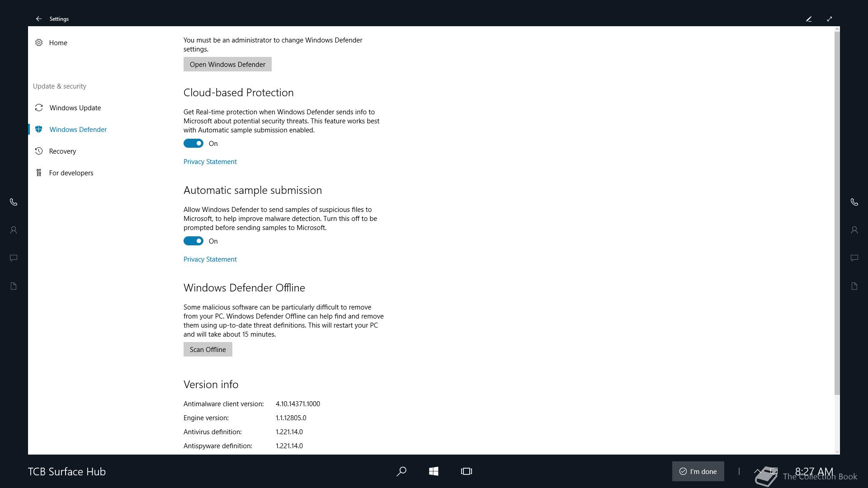Click the scrollbar up arrow
The image size is (868, 488).
pos(837,29)
